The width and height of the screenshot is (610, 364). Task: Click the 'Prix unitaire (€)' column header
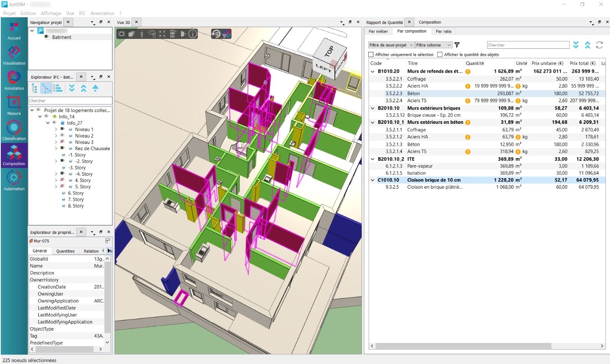[x=547, y=63]
